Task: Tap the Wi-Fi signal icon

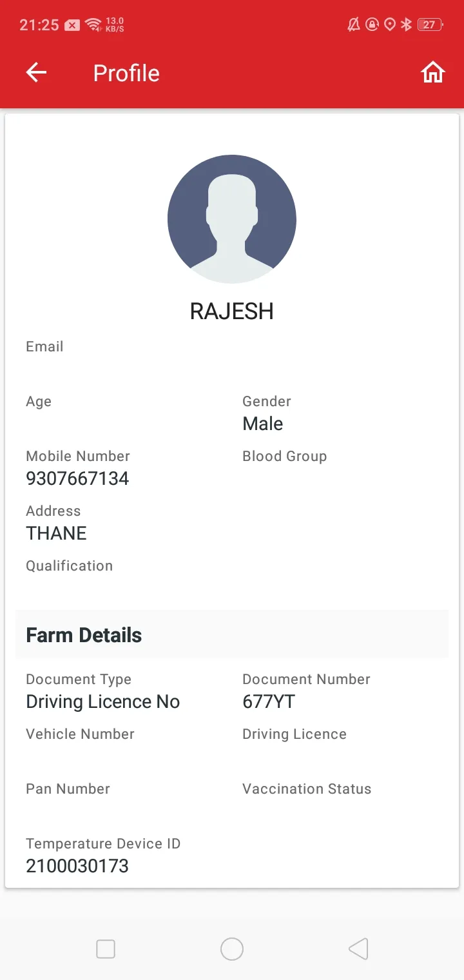Action: [94, 24]
